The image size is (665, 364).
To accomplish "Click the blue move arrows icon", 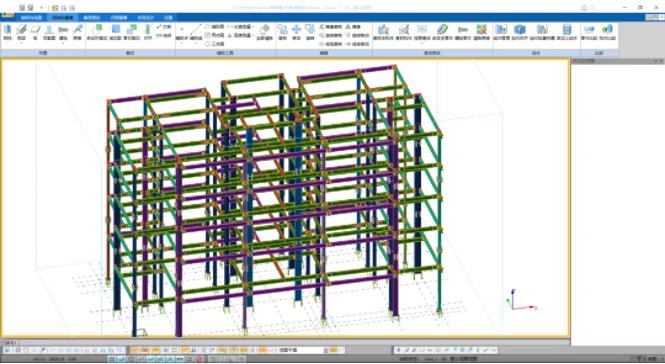I will pos(296,32).
